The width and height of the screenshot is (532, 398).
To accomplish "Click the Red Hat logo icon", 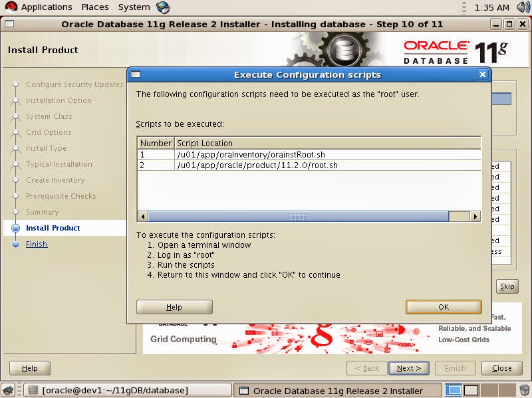I will click(11, 7).
